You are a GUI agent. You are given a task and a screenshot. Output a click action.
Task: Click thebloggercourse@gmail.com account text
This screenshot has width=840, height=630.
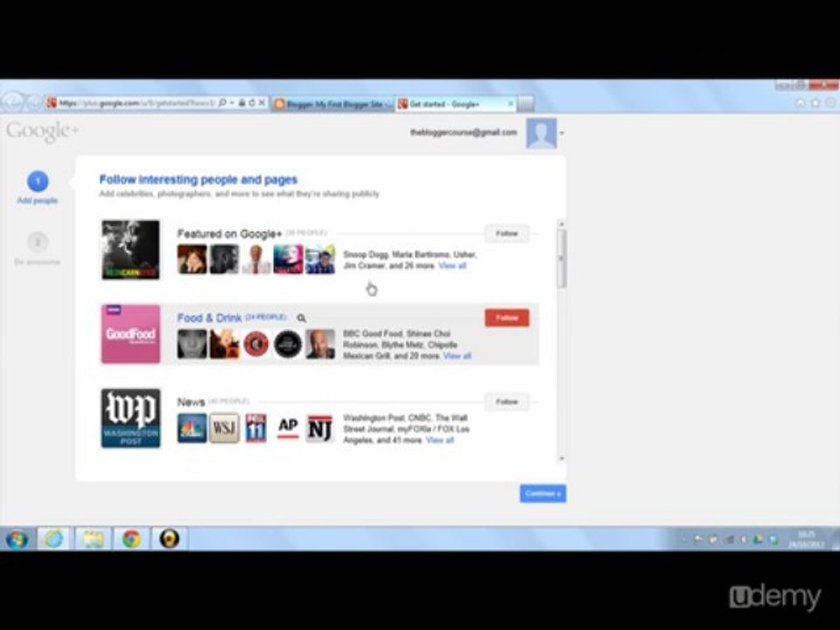[x=464, y=132]
